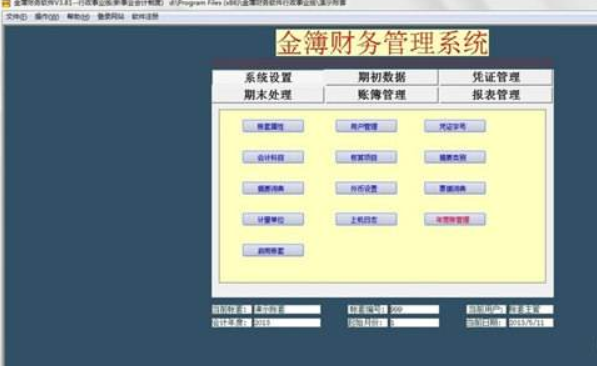Viewport: 597px width, 366px height.
Task: Switch to the 期初数据 tab
Action: click(382, 77)
